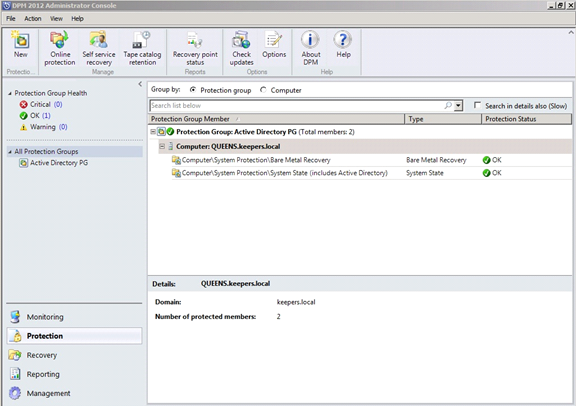The width and height of the screenshot is (576, 406).
Task: Open the Help menu
Action: 77,18
